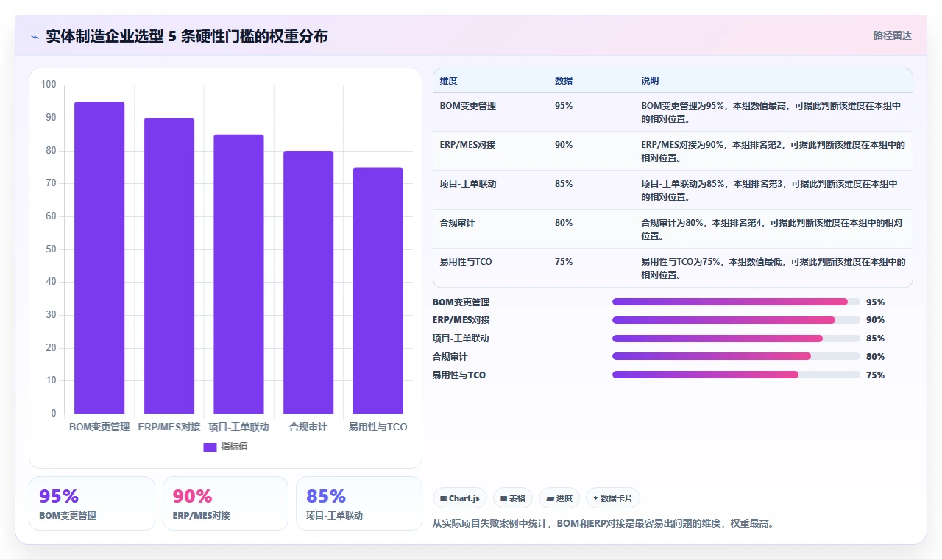Click 易用性与TCO cell in table
942x560 pixels.
(x=466, y=262)
